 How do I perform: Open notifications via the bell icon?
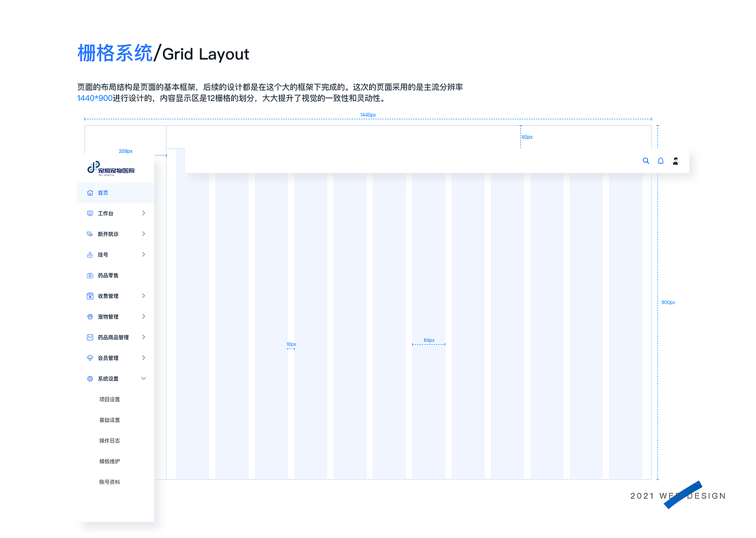click(x=660, y=160)
